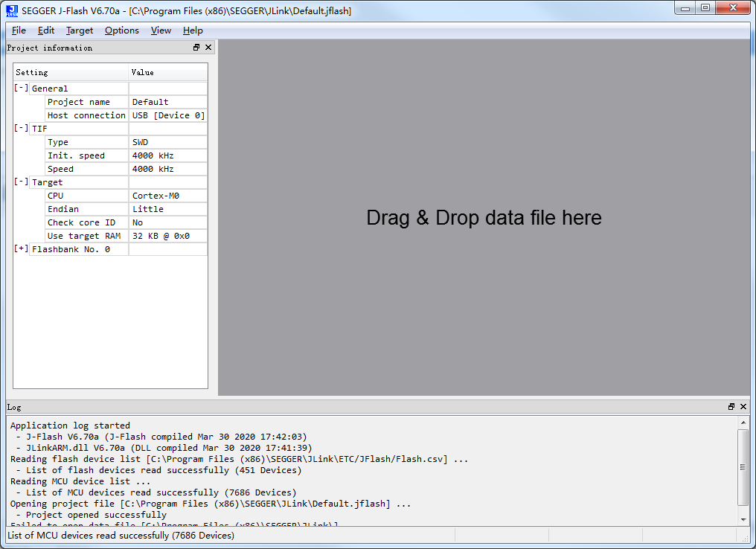Open the File menu
The width and height of the screenshot is (756, 549).
19,30
